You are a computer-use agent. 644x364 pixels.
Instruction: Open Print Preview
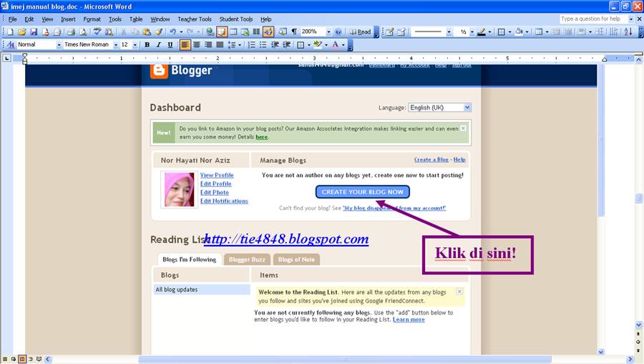tap(82, 32)
